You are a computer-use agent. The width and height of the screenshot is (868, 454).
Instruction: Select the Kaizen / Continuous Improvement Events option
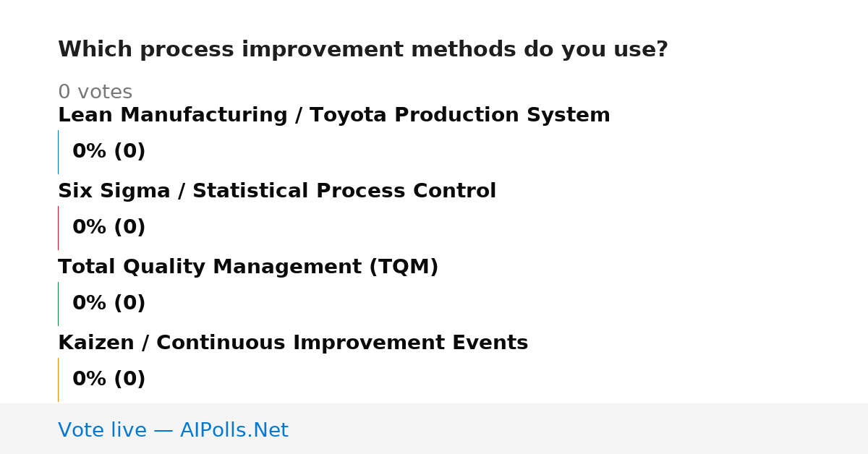pyautogui.click(x=293, y=343)
